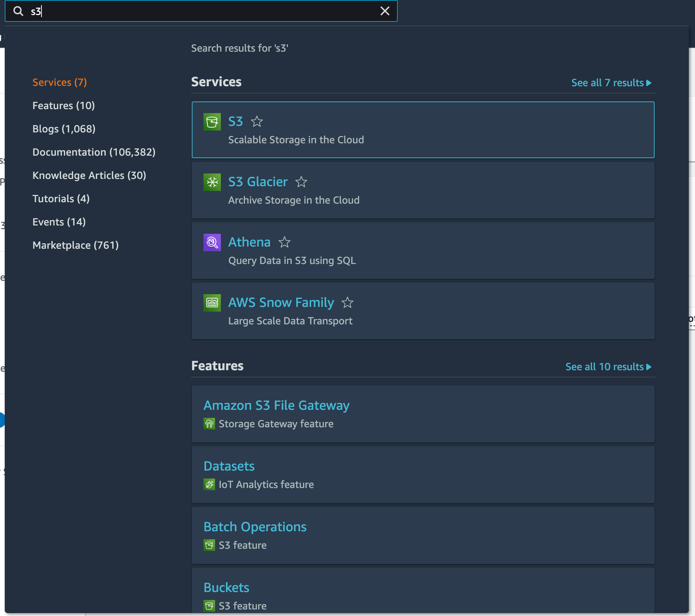
Task: Click the search magnifier icon
Action: [x=18, y=11]
